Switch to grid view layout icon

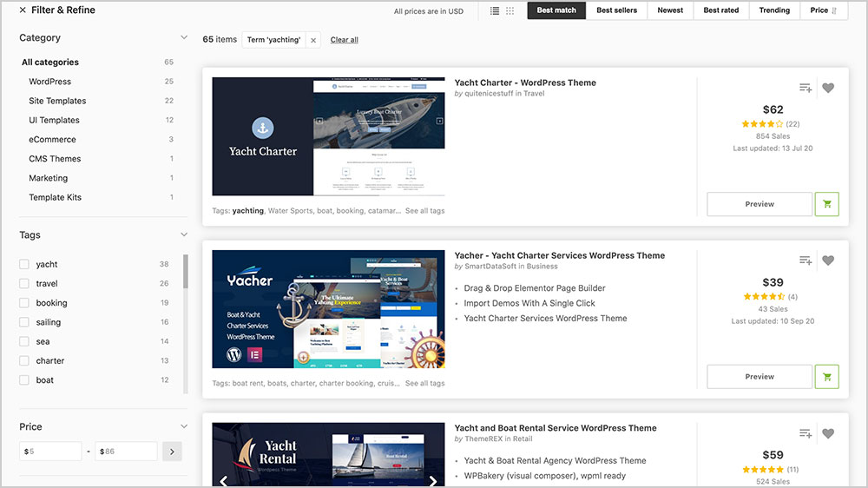pos(510,10)
